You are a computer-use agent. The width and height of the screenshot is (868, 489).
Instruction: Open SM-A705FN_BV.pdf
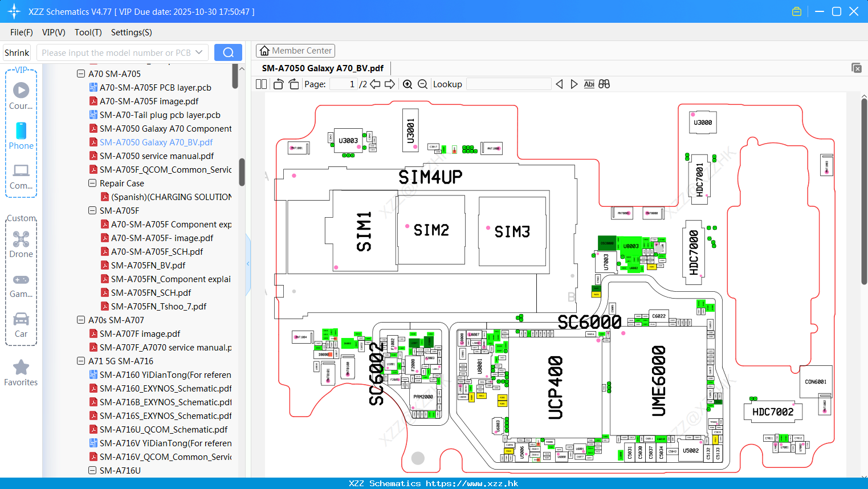coord(148,266)
